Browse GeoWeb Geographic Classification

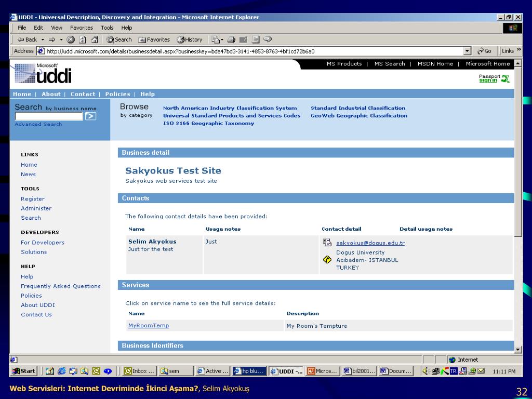click(x=359, y=116)
